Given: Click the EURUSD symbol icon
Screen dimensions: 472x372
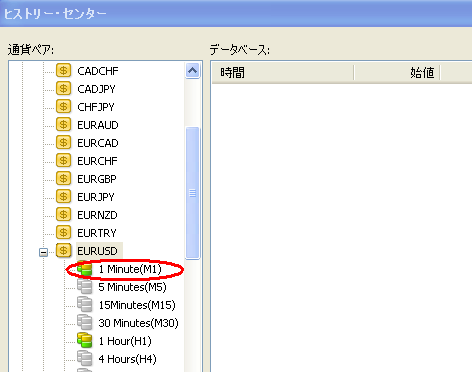Looking at the screenshot, I should [x=63, y=251].
